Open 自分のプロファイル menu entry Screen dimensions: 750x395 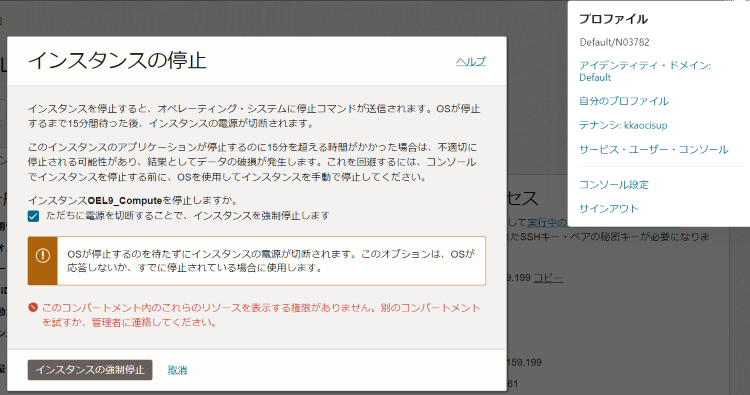click(x=624, y=101)
